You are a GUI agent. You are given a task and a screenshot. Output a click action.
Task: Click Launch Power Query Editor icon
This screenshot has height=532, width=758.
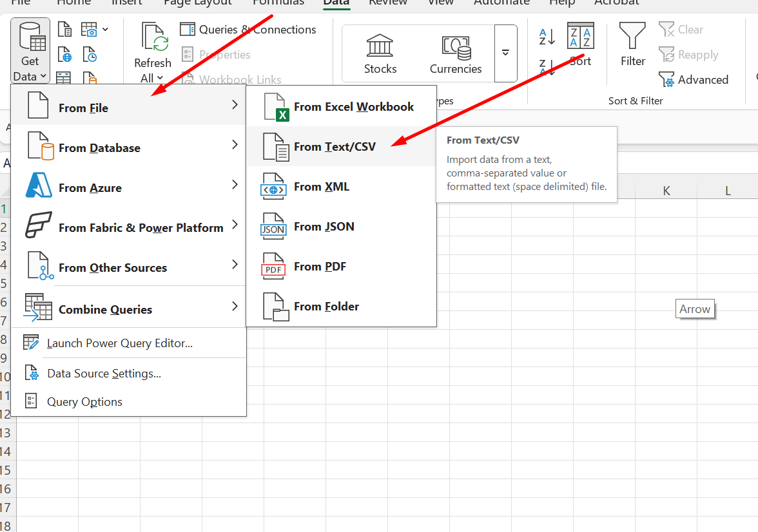pos(31,343)
